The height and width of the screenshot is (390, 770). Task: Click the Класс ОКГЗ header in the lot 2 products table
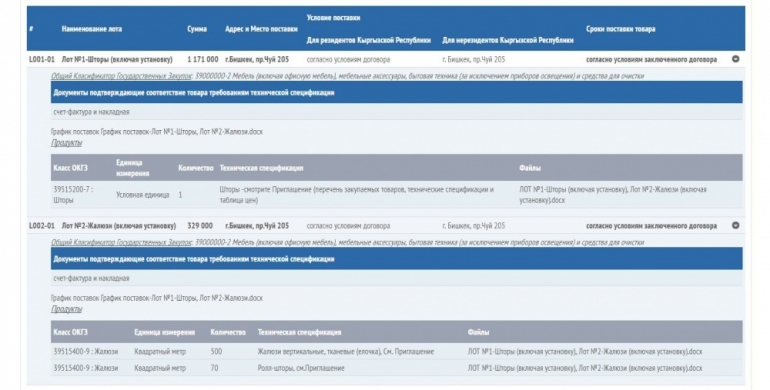coord(71,333)
